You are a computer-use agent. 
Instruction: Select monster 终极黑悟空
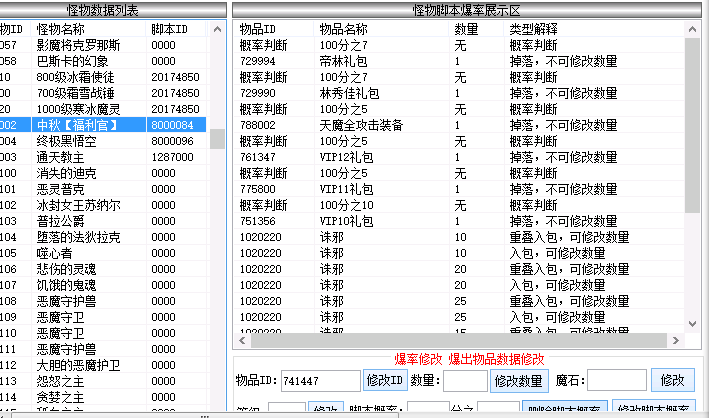(x=66, y=141)
